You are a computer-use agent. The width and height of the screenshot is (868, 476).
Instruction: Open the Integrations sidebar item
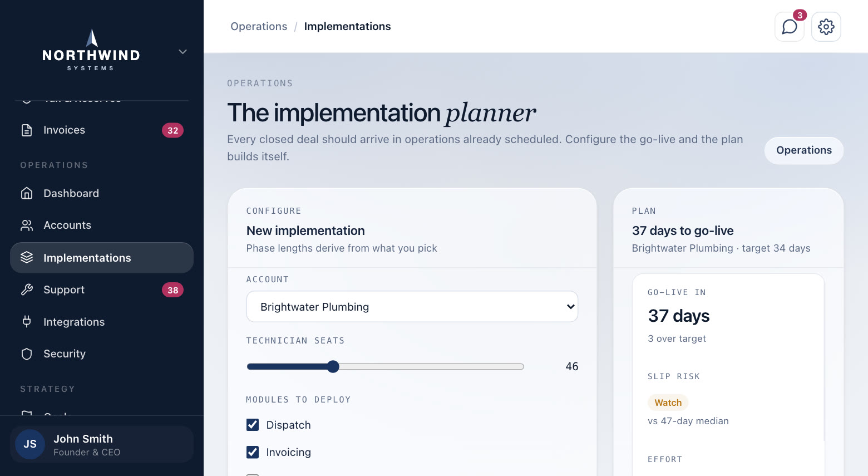point(102,322)
